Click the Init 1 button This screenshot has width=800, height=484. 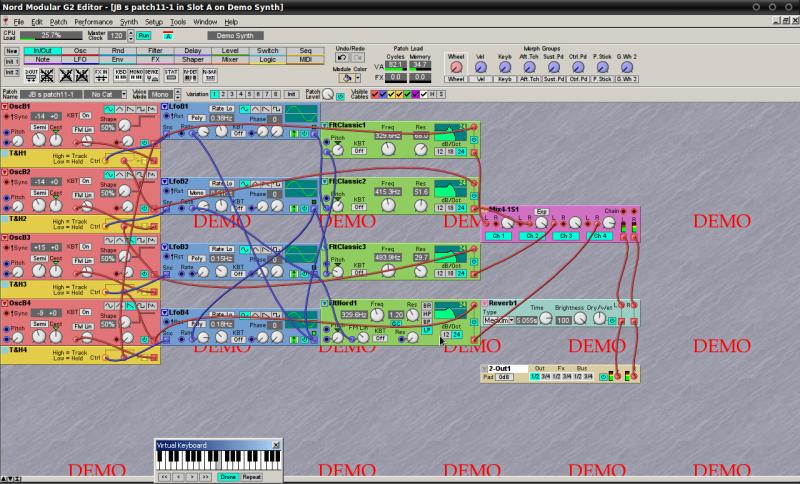pos(12,62)
